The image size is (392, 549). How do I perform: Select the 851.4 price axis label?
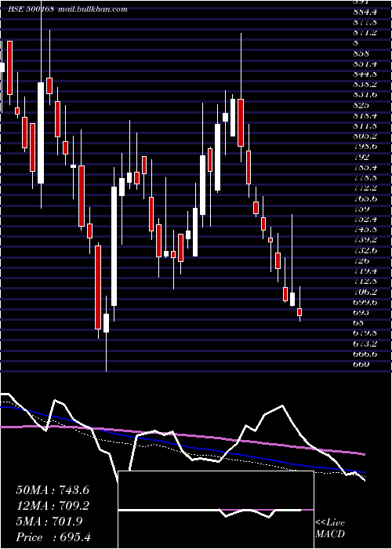tap(365, 64)
